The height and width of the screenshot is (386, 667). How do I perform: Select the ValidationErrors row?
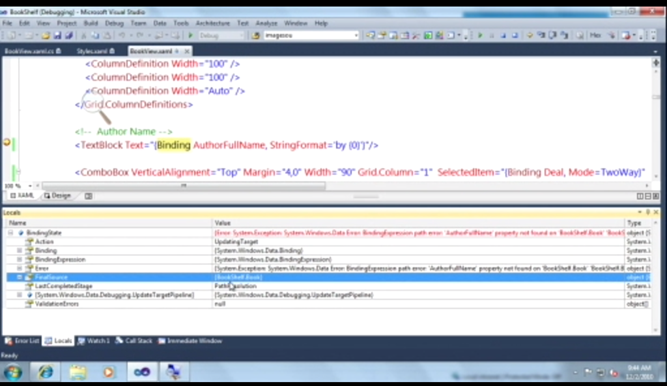coord(328,304)
